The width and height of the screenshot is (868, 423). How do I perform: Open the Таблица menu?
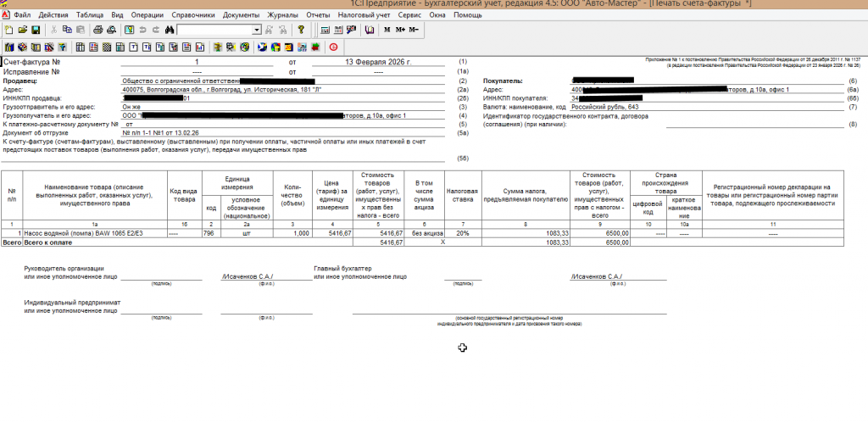click(x=90, y=15)
